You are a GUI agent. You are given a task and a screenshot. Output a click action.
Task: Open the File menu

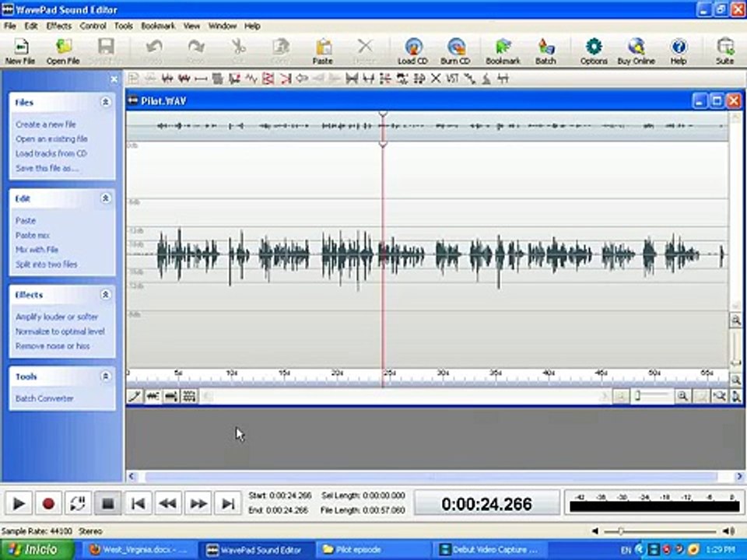tap(10, 26)
